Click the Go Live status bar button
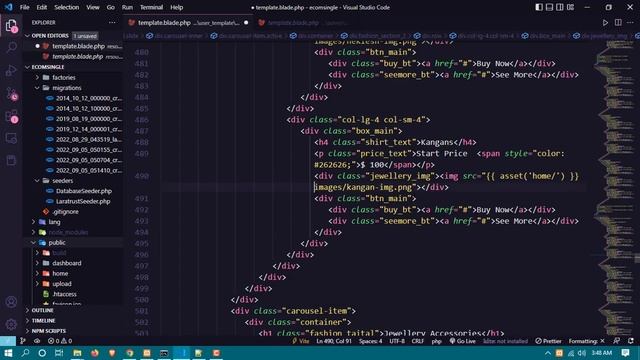The height and width of the screenshot is (360, 640). (462, 341)
